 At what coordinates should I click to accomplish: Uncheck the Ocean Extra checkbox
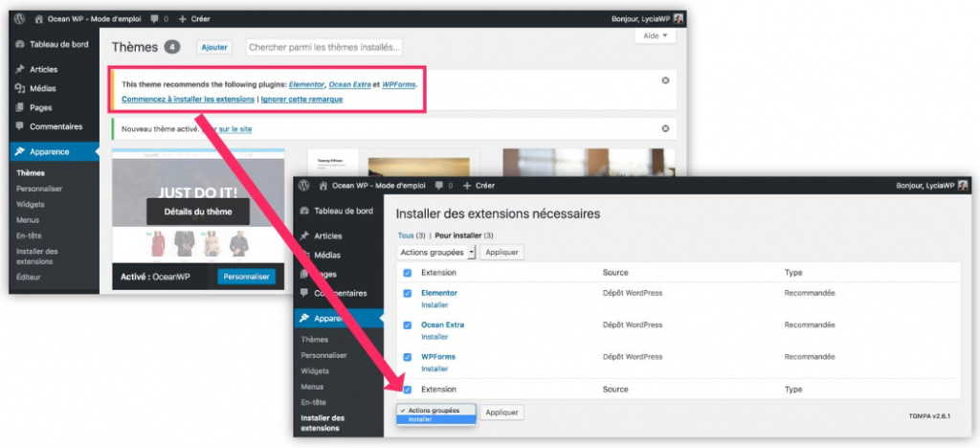point(408,325)
